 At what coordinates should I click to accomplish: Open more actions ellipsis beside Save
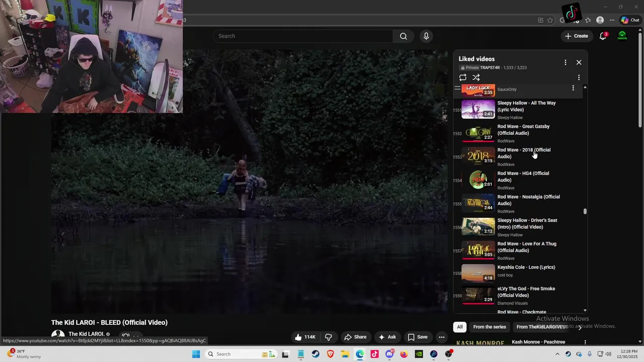pyautogui.click(x=441, y=337)
